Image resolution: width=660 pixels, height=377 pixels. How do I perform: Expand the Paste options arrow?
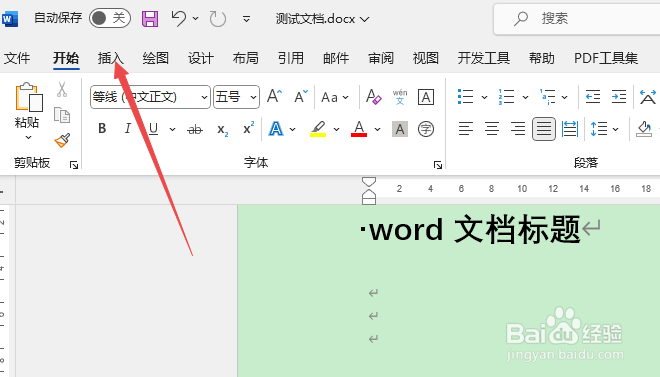coord(28,137)
